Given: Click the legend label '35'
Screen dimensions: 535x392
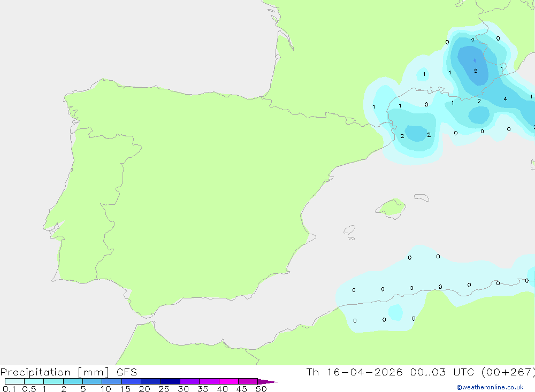Looking at the screenshot, I should pyautogui.click(x=203, y=389).
